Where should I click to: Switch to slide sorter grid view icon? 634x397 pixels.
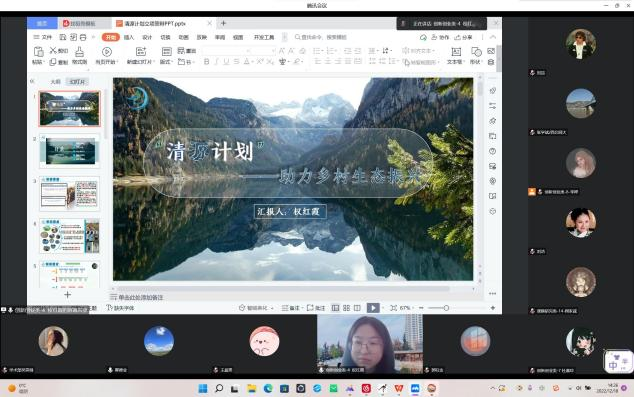click(x=347, y=308)
